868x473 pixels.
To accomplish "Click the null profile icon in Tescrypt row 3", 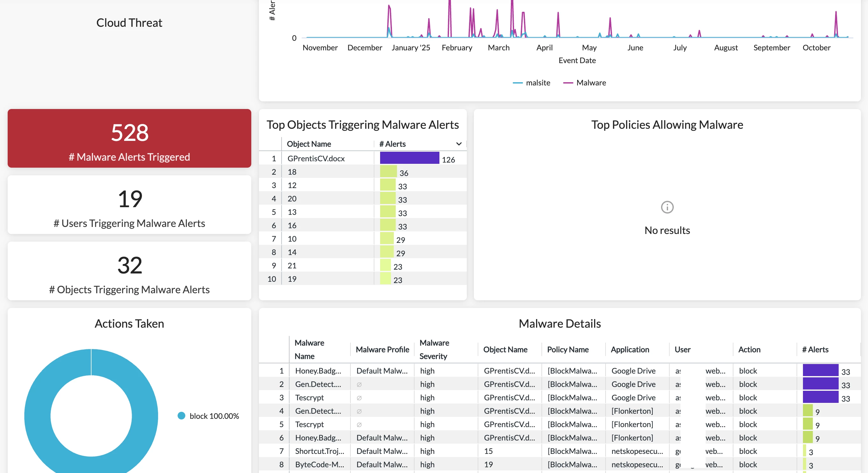I will click(359, 398).
